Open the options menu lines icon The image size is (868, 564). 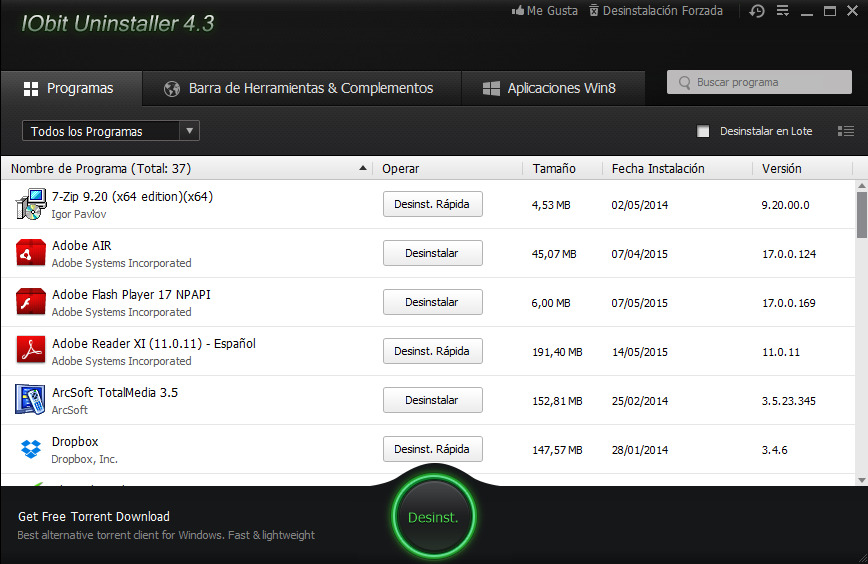pyautogui.click(x=782, y=11)
